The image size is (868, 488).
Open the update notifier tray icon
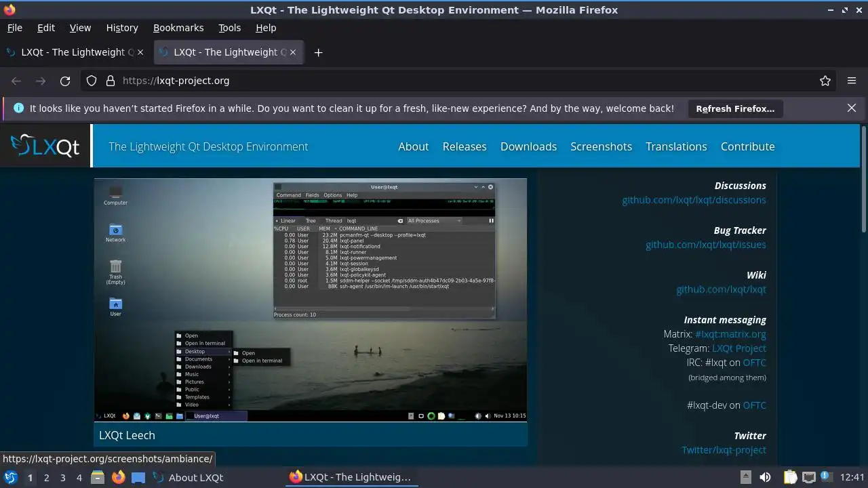827,477
